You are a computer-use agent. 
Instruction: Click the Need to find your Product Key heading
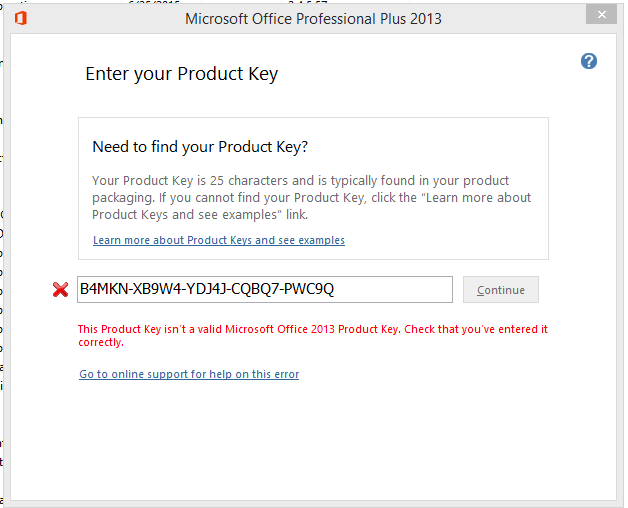(x=200, y=147)
